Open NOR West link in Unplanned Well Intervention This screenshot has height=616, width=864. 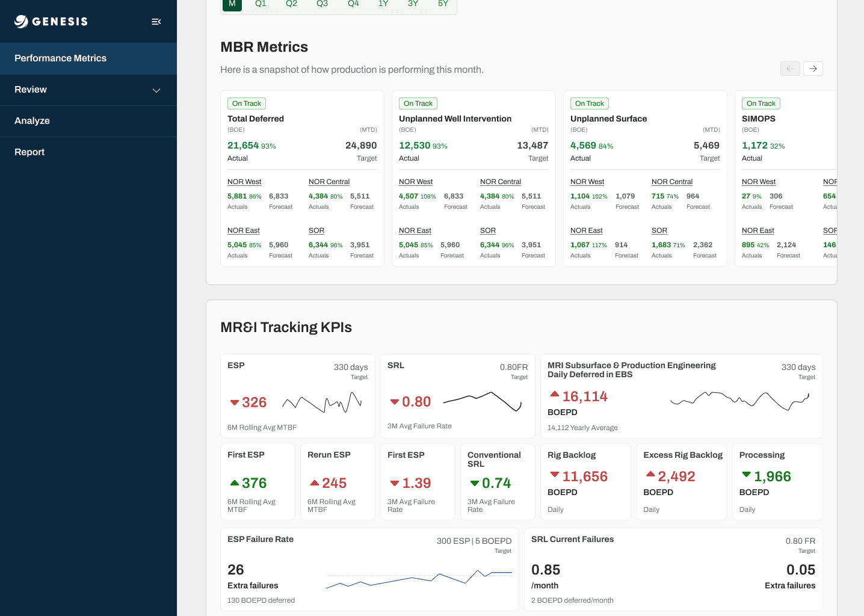click(416, 182)
